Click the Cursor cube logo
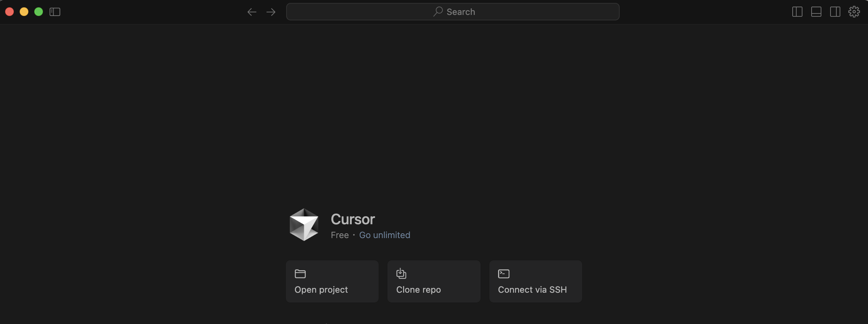 pyautogui.click(x=304, y=225)
